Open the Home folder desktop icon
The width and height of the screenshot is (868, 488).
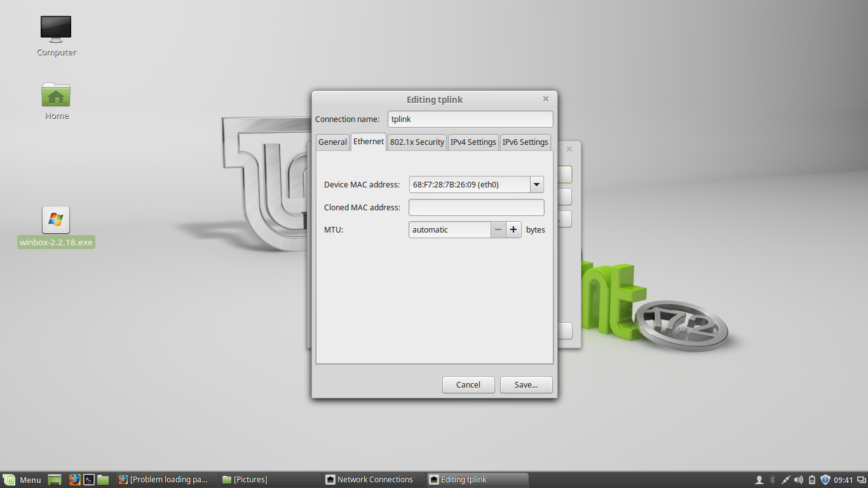click(x=56, y=100)
